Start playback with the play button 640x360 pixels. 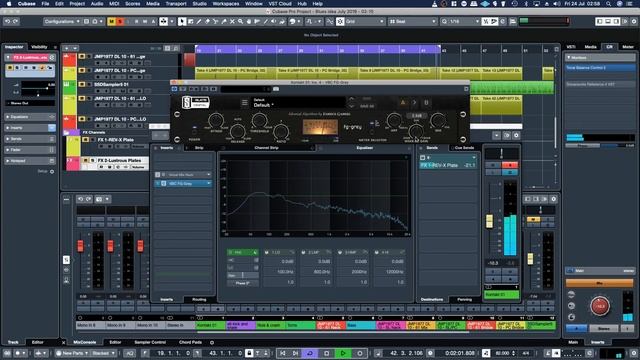(343, 353)
